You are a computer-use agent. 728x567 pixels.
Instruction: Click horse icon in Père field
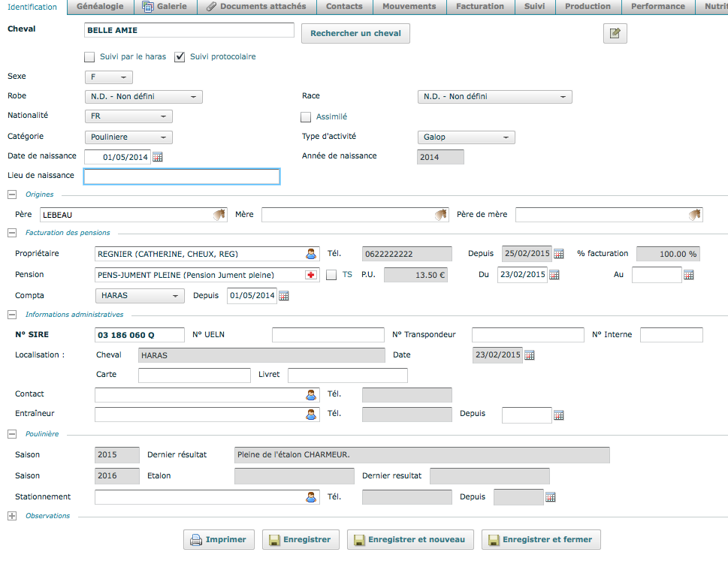pos(219,214)
